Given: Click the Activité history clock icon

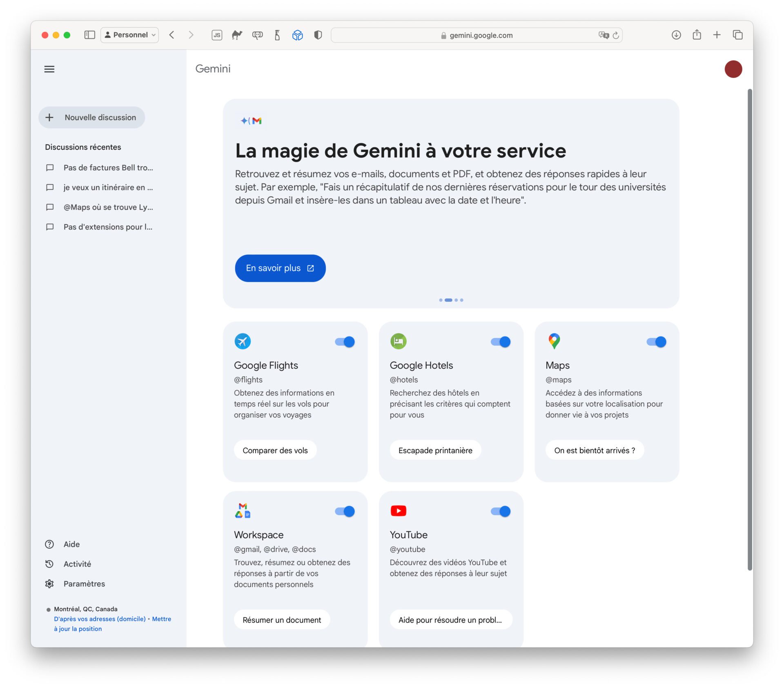Looking at the screenshot, I should click(49, 564).
